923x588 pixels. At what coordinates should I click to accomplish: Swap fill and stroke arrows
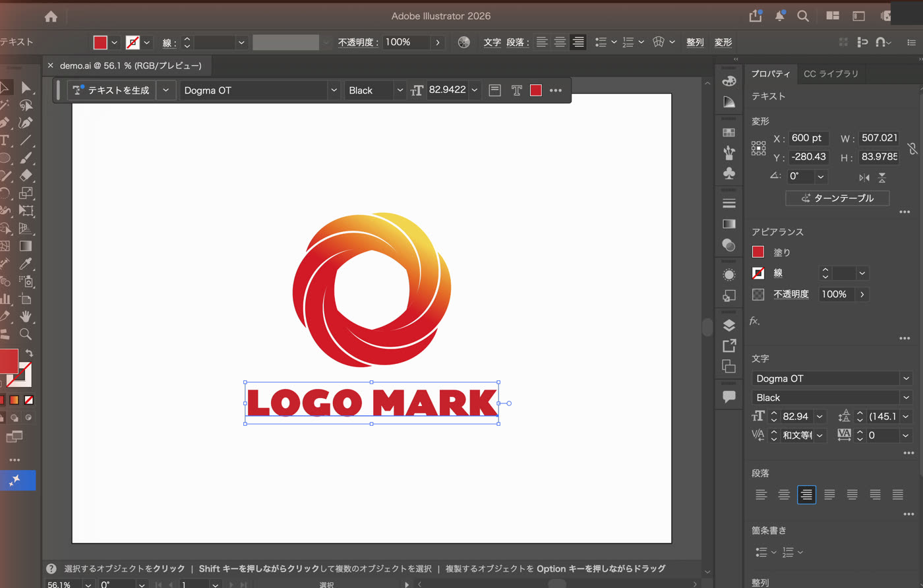coord(29,353)
